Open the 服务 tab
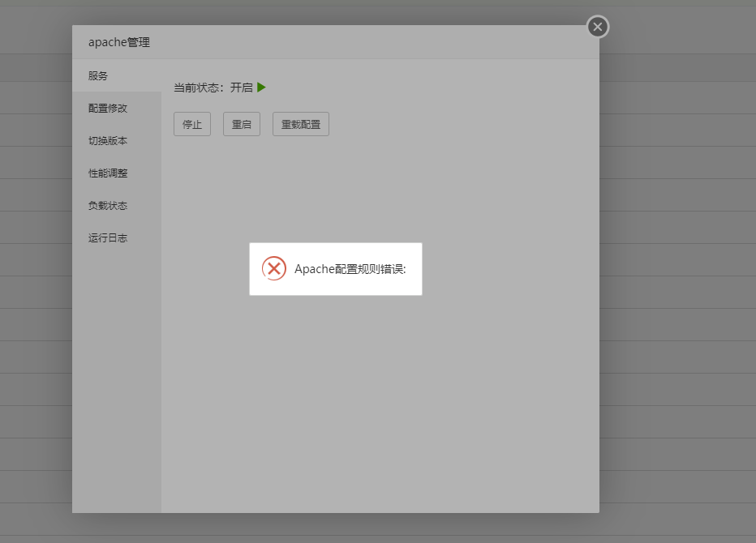 (x=117, y=75)
